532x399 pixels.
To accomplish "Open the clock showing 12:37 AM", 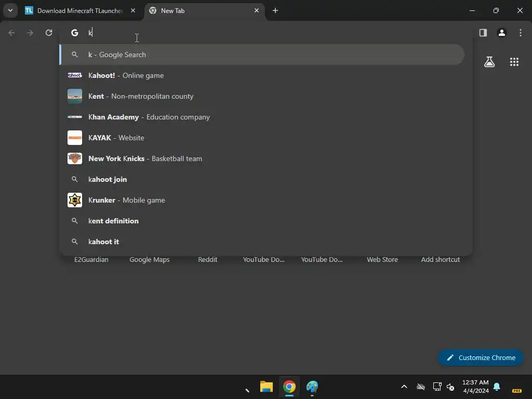I will tap(475, 387).
